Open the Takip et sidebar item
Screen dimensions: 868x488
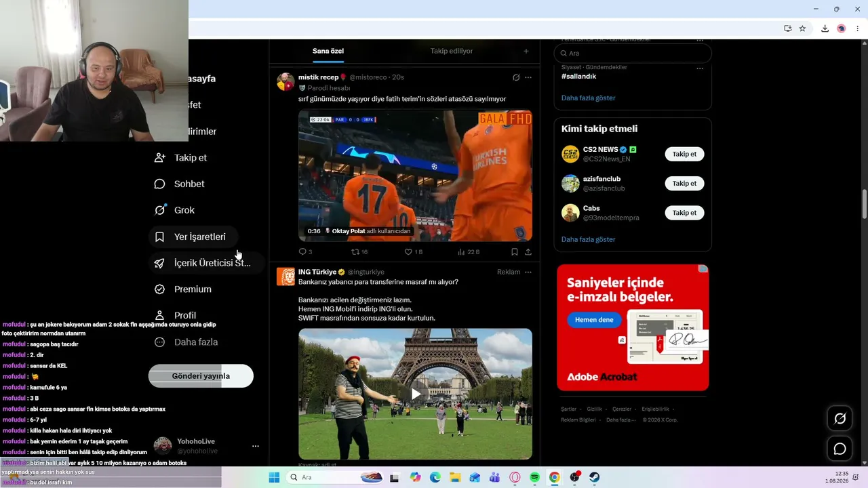point(180,157)
